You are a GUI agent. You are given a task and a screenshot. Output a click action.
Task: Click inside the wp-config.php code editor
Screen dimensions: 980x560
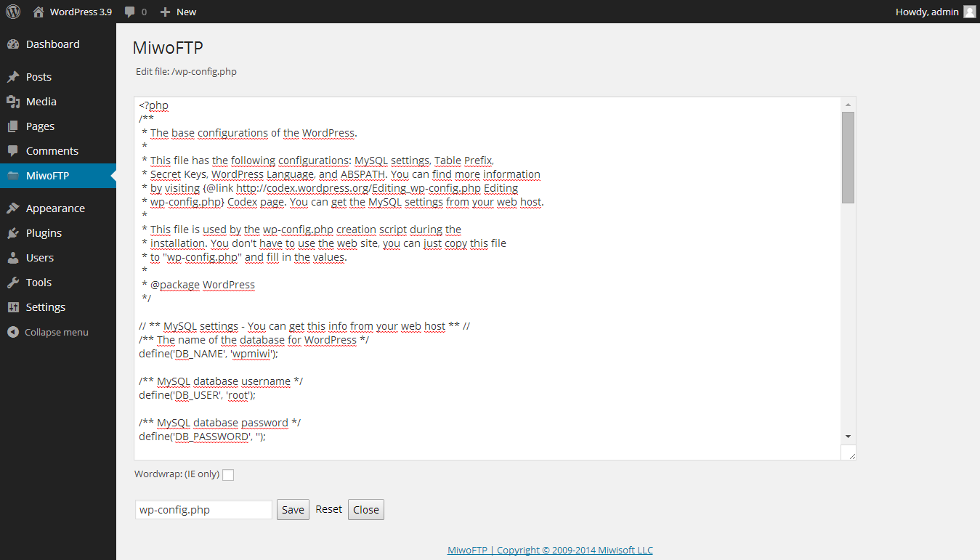[x=487, y=278]
